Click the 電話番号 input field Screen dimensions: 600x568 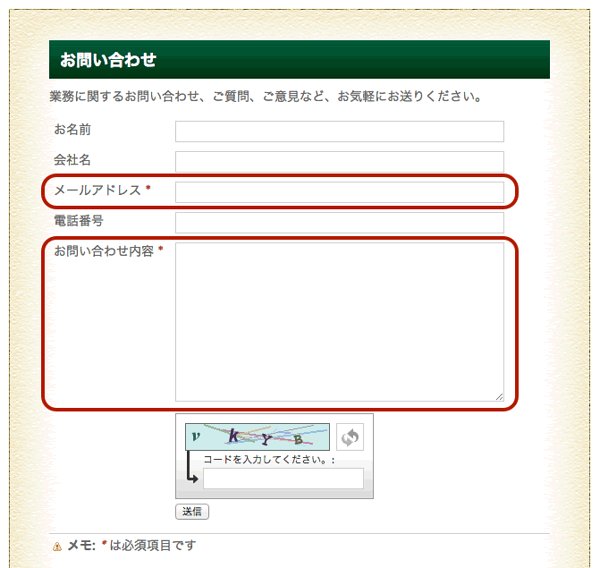click(x=339, y=222)
